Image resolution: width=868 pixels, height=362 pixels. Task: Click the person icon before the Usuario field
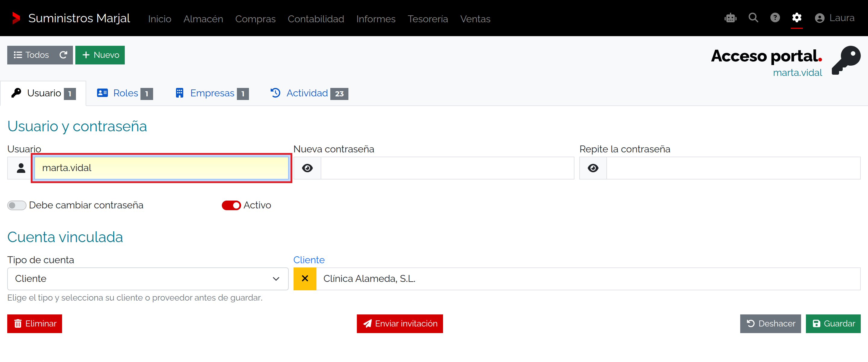coord(21,168)
